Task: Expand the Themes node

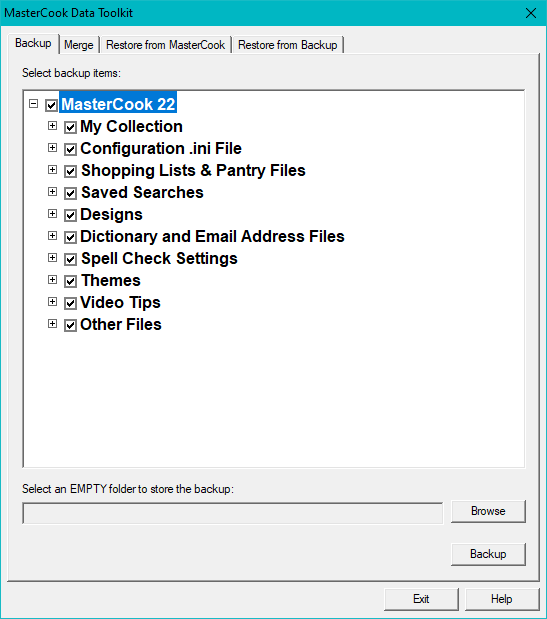Action: [52, 279]
